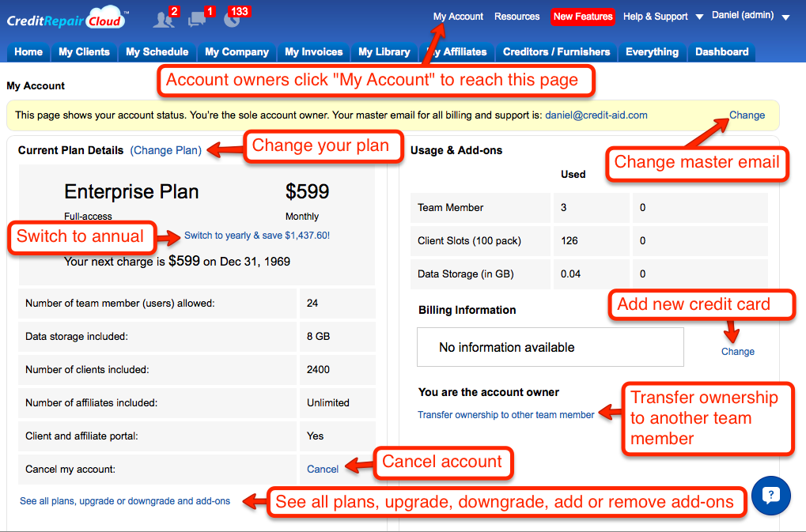The image size is (806, 532).
Task: Click Change next to the master email
Action: [x=747, y=115]
